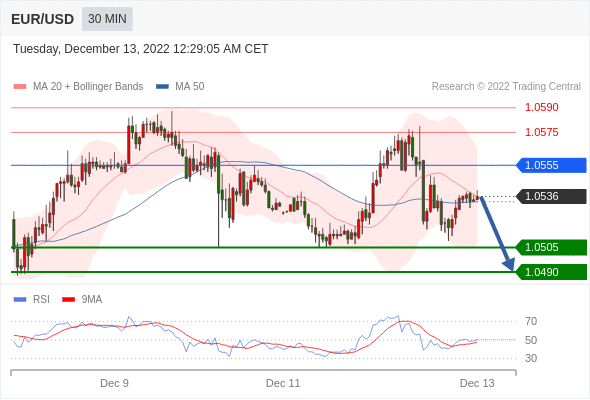Click the Research Trading Central copyright text
590x400 pixels.
tap(506, 87)
